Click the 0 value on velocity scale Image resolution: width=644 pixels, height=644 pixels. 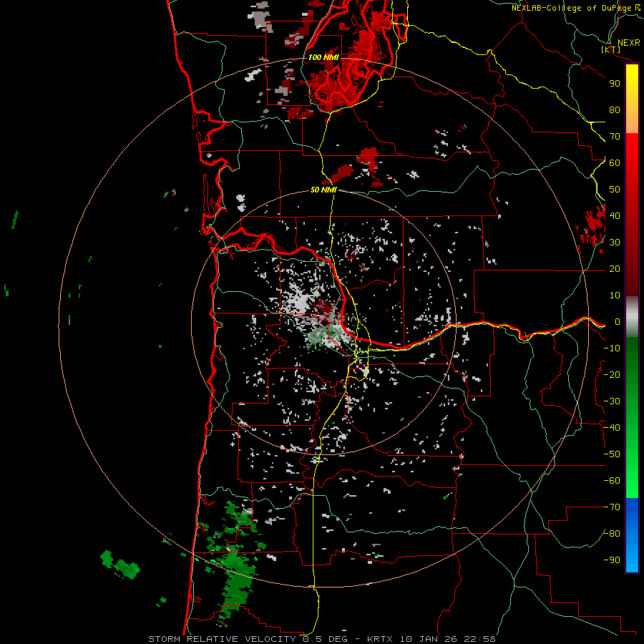coord(618,322)
